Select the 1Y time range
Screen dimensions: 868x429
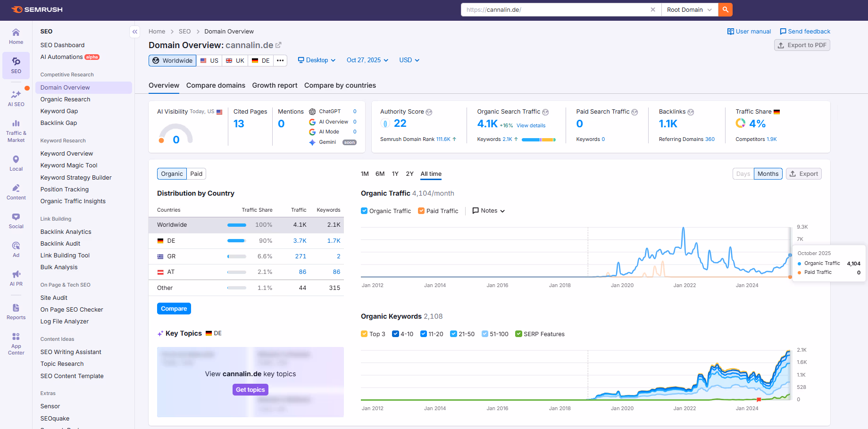(395, 174)
